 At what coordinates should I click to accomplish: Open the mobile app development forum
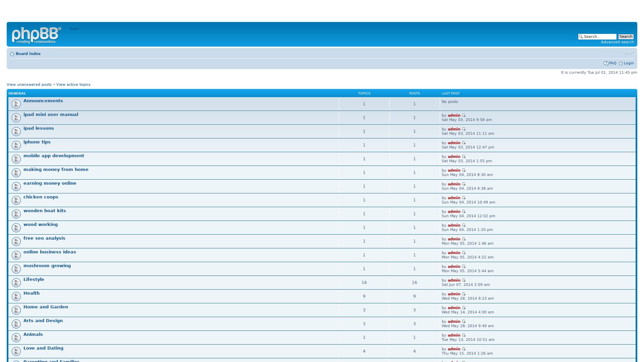pyautogui.click(x=54, y=156)
